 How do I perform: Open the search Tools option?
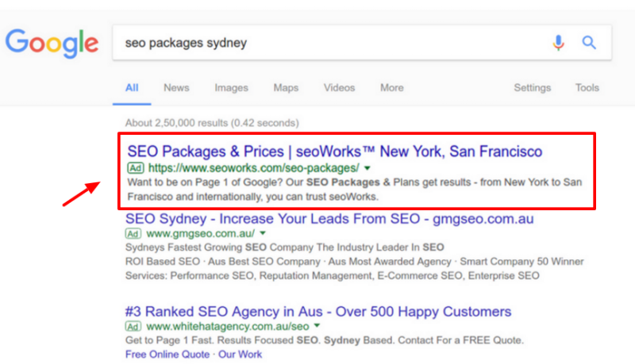(587, 88)
